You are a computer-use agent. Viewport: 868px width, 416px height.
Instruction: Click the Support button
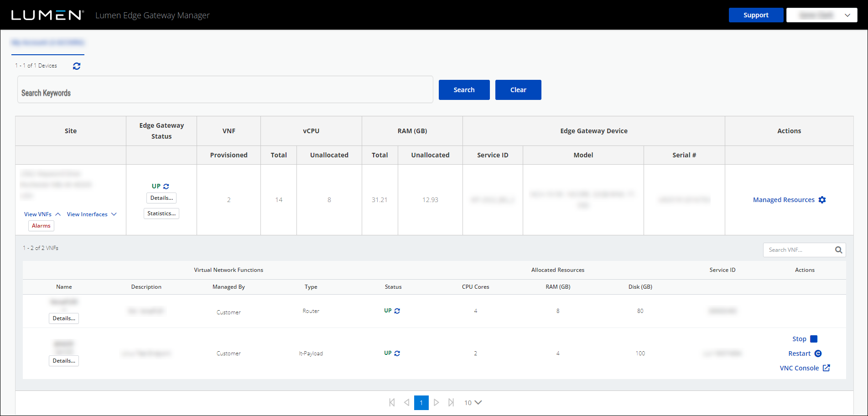pos(756,15)
